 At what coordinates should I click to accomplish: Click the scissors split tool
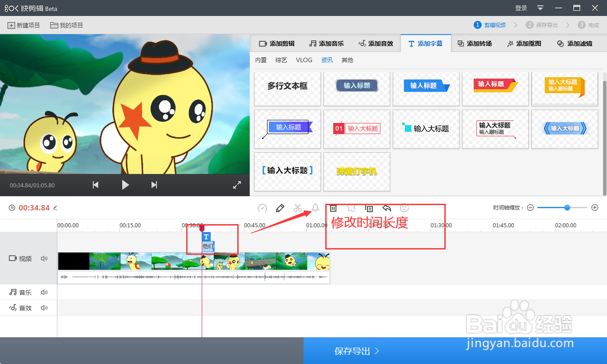coord(298,208)
